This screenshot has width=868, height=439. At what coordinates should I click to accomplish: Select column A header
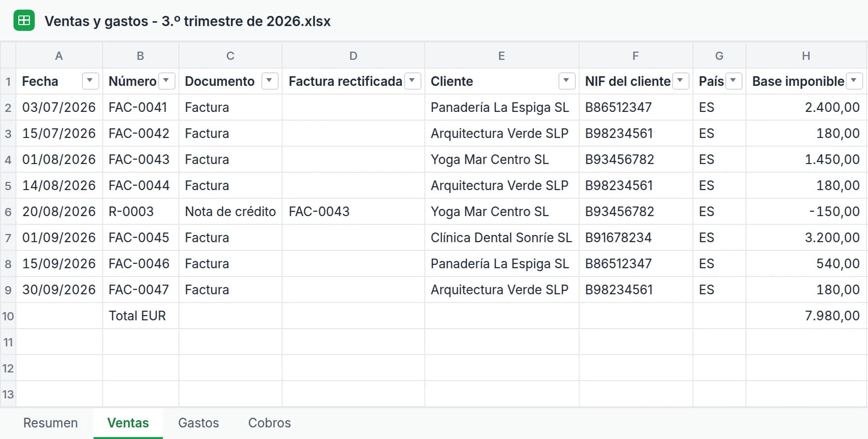pos(59,55)
